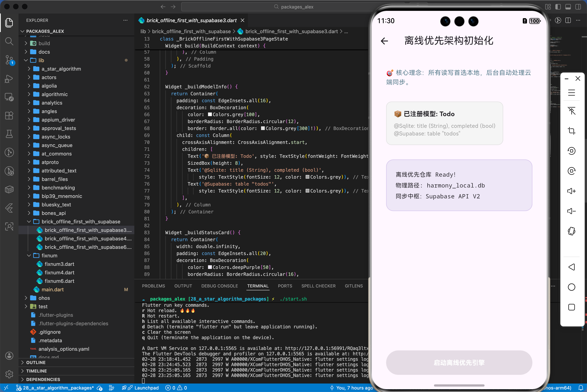This screenshot has width=587, height=392.
Task: Open the Extensions view
Action: point(9,115)
